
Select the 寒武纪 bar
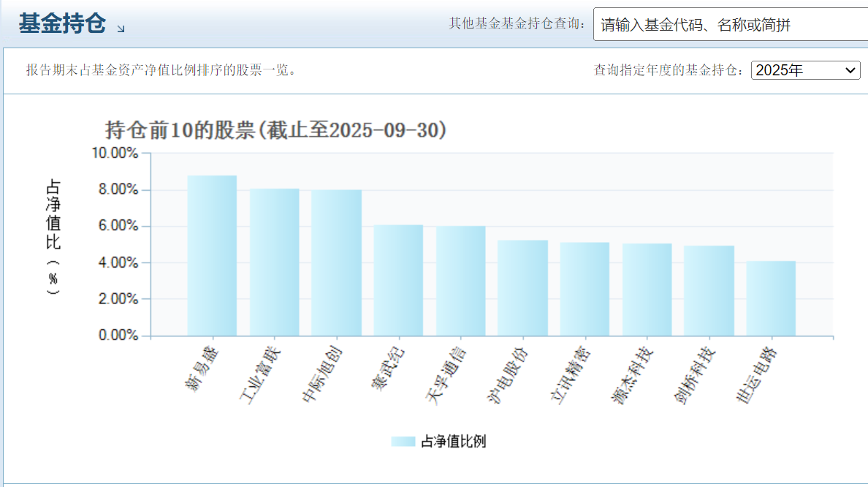pyautogui.click(x=397, y=282)
